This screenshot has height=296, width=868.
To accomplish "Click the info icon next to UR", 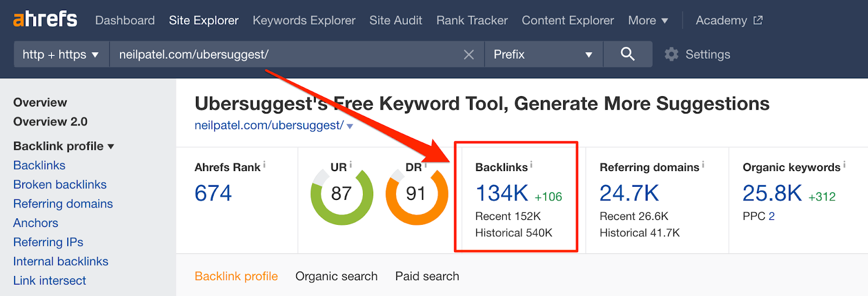I will (350, 164).
